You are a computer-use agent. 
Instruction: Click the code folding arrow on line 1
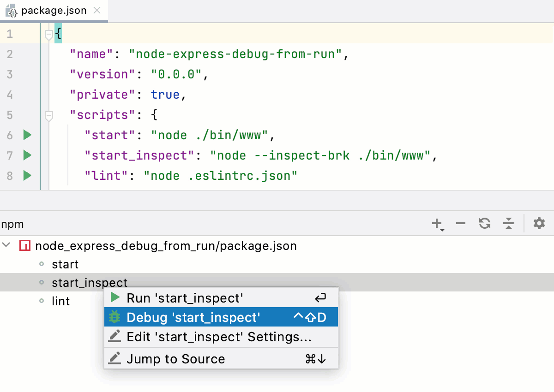49,34
